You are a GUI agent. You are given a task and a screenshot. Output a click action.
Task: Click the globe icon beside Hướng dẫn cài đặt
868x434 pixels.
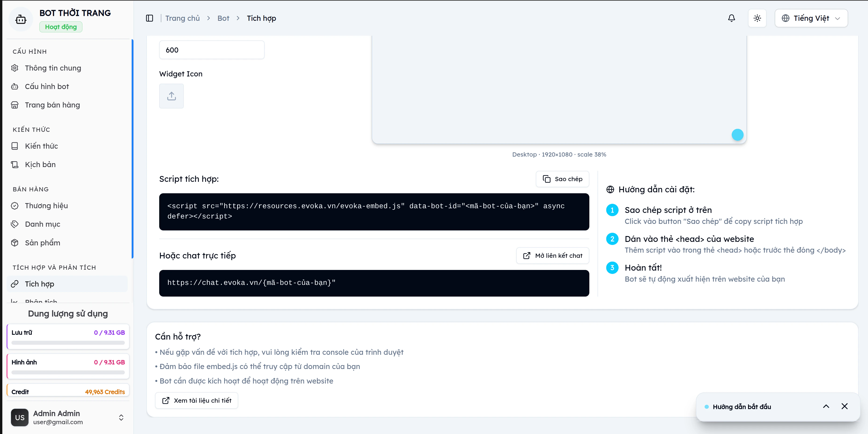tap(610, 190)
